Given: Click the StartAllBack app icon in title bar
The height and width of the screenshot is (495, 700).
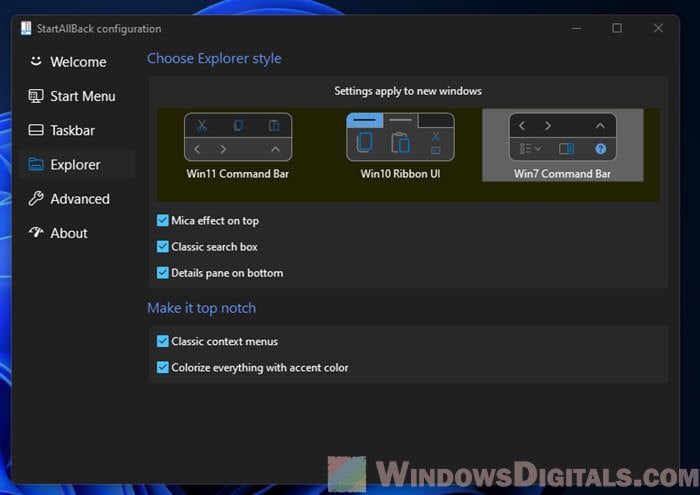Looking at the screenshot, I should coord(26,28).
